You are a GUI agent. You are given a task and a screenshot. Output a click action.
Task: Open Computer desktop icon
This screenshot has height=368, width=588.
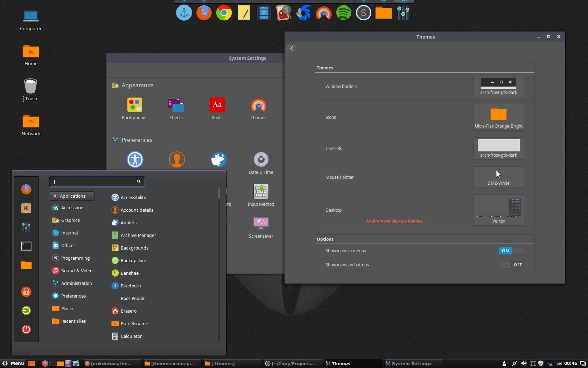point(31,20)
